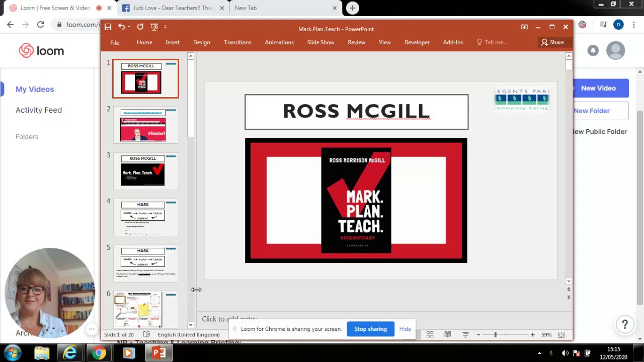Click the Undo arrow icon

click(121, 27)
